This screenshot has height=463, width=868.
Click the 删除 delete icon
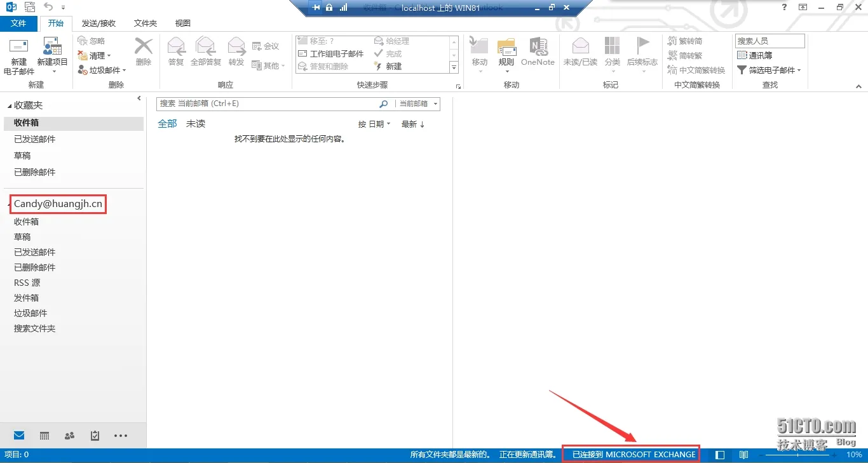(x=144, y=52)
